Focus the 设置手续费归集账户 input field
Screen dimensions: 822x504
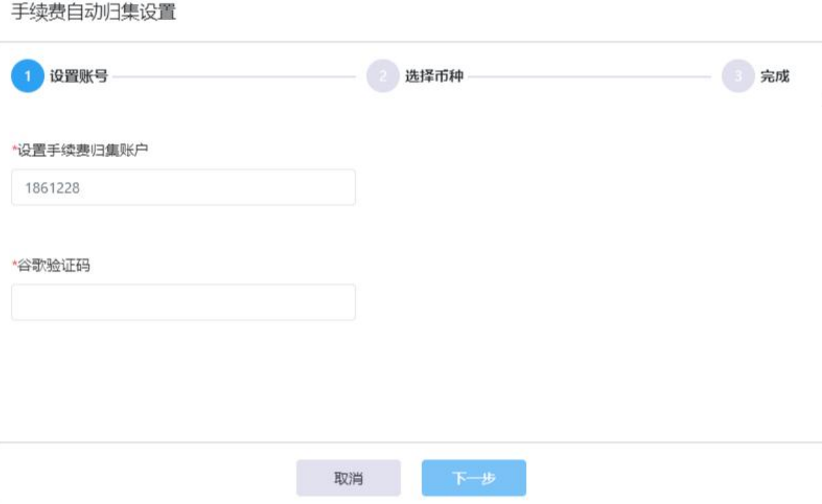pyautogui.click(x=183, y=187)
